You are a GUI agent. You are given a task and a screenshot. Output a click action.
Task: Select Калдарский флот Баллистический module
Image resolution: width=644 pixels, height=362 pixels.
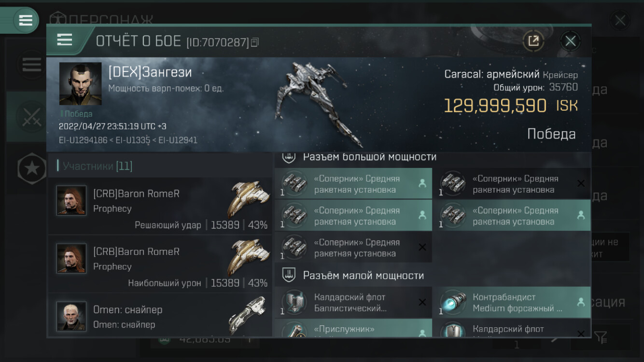click(x=353, y=303)
